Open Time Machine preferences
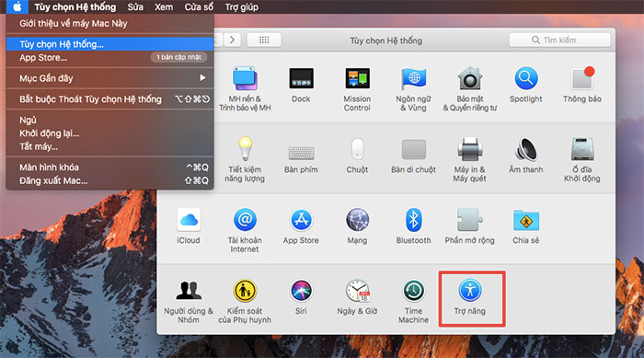 tap(413, 301)
